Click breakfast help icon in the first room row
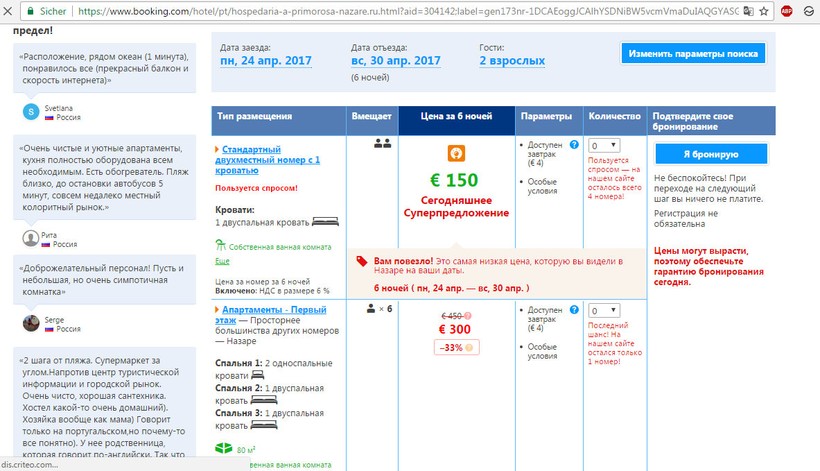 point(574,145)
